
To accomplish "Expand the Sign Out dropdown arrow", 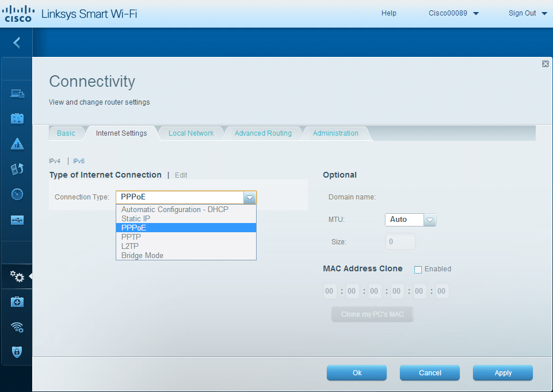I will 544,14.
